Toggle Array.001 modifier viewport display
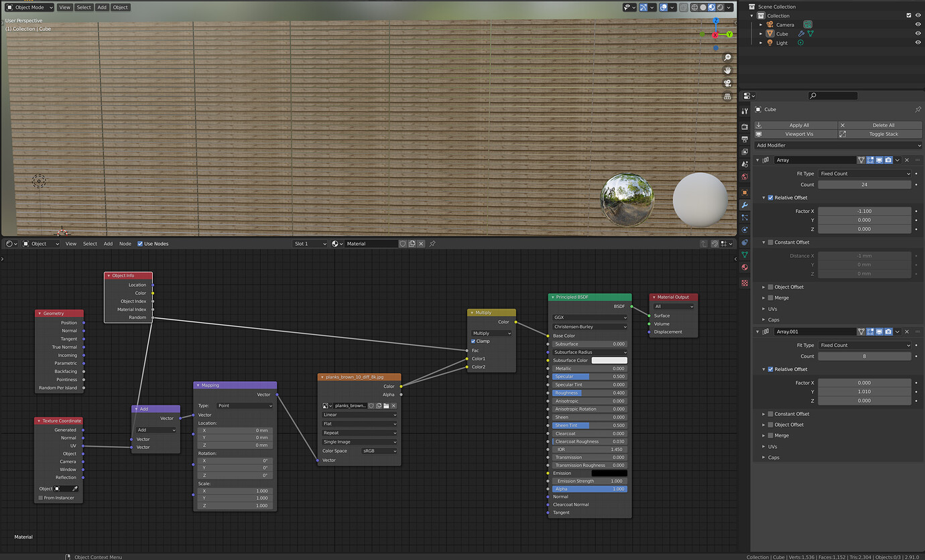This screenshot has width=925, height=560. click(879, 332)
